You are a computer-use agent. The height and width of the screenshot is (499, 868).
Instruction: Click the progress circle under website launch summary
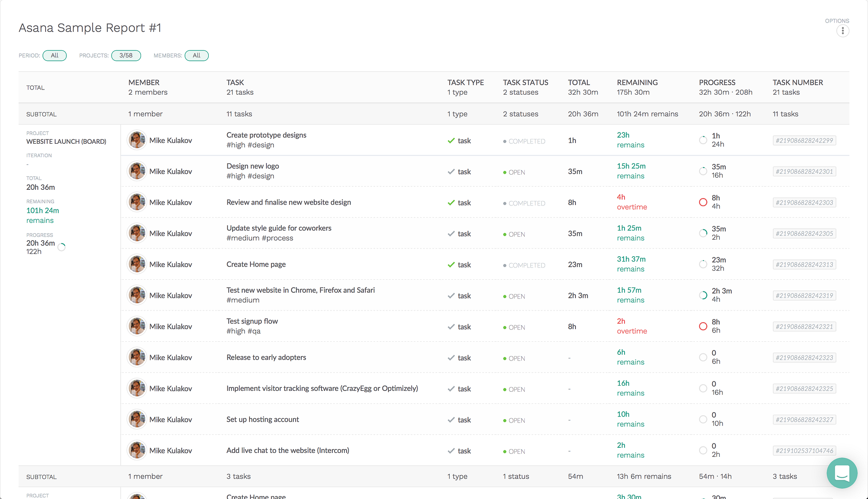(x=62, y=247)
